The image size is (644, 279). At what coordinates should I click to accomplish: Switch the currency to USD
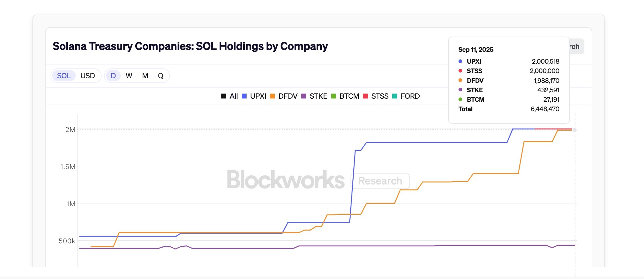tap(88, 76)
